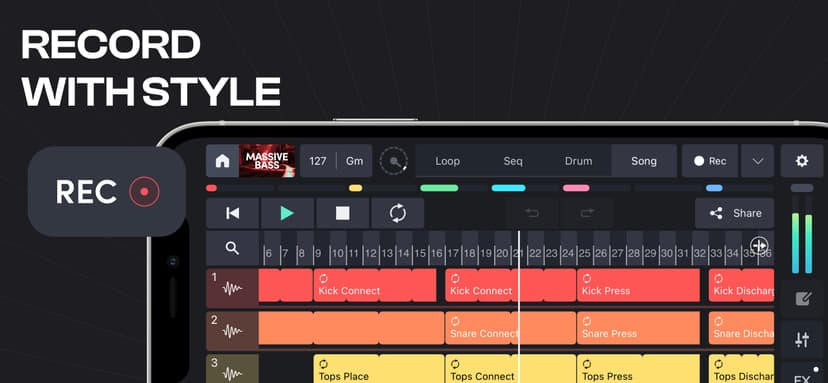Jump to bar 9 on ruler
This screenshot has height=383, width=828.
tap(318, 254)
